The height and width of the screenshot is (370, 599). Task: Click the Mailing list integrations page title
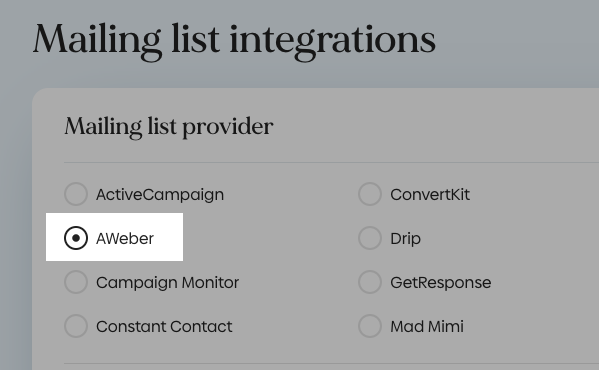(x=234, y=41)
